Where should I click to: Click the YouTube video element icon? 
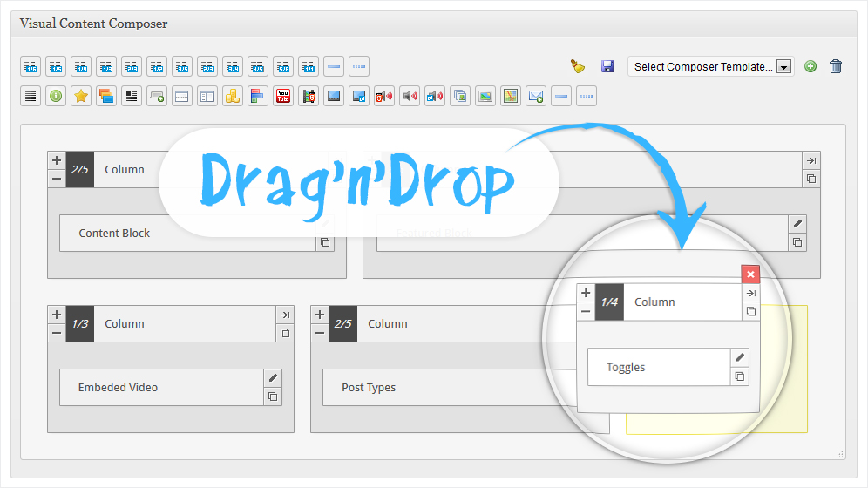pyautogui.click(x=283, y=96)
